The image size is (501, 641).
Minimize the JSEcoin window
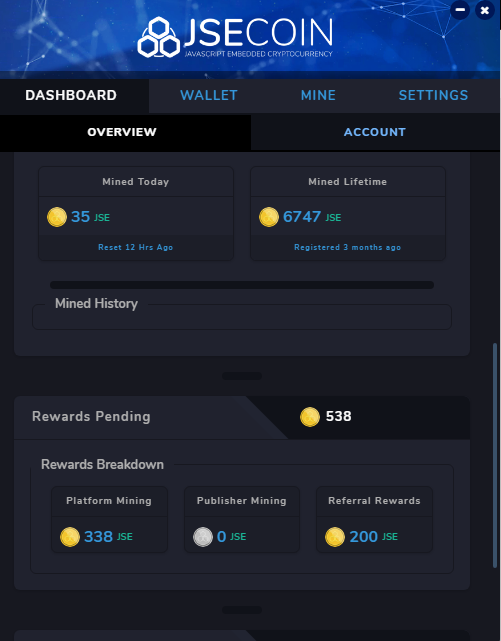tap(460, 10)
